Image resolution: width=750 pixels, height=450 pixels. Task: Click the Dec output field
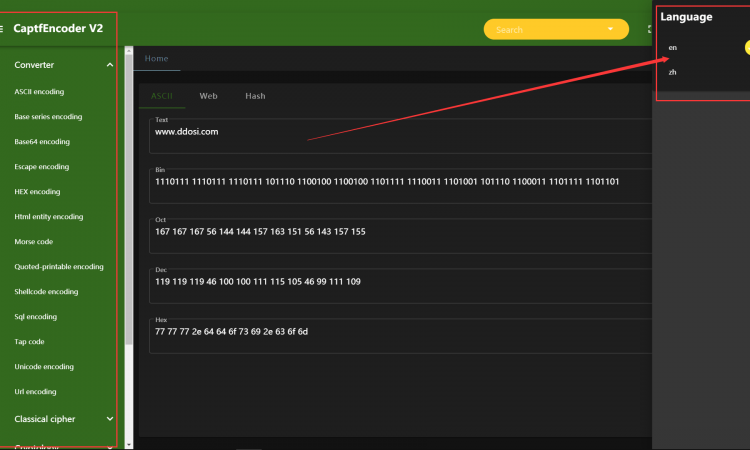401,286
